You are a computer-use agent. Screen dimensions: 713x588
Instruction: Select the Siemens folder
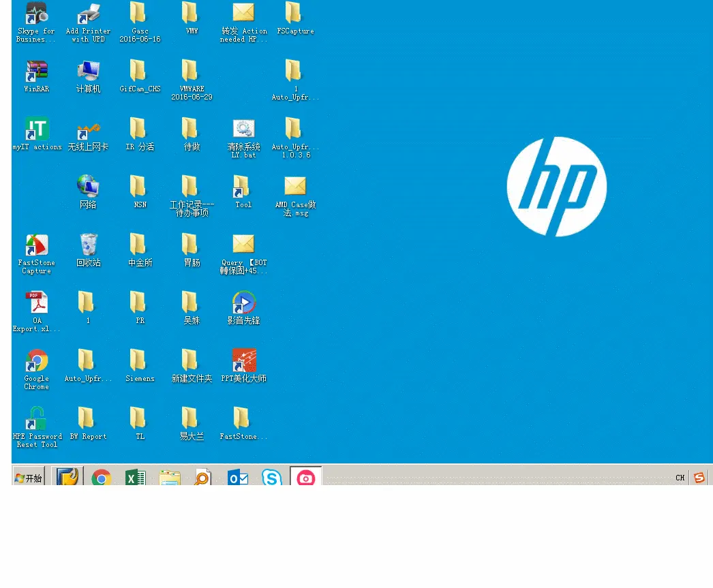pos(140,365)
